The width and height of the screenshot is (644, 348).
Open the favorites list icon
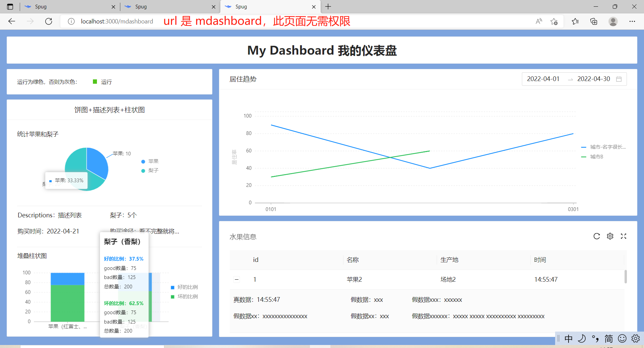coord(575,21)
